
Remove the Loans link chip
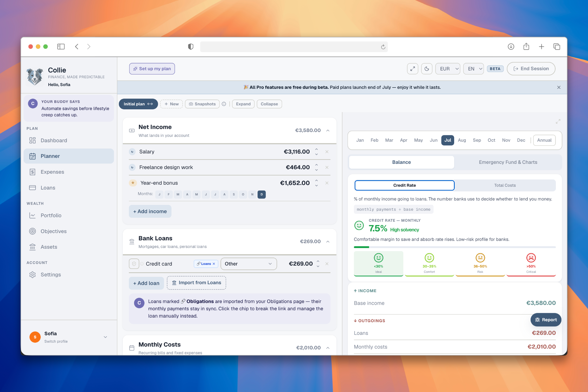(214, 264)
